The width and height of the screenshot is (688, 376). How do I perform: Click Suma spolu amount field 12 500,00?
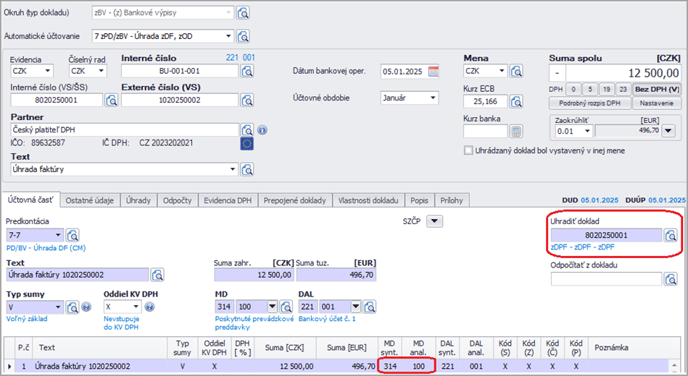click(x=624, y=73)
